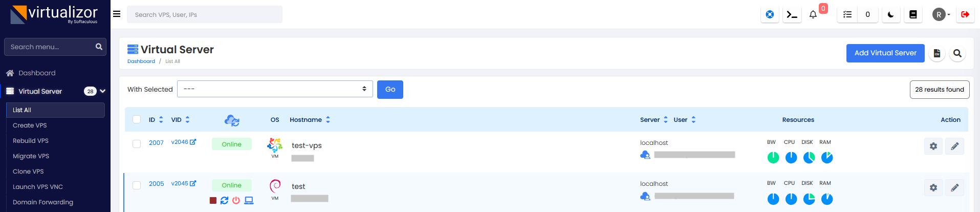Viewport: 980px width, 212px height.
Task: Click the red stop icon for VPS test
Action: (213, 200)
